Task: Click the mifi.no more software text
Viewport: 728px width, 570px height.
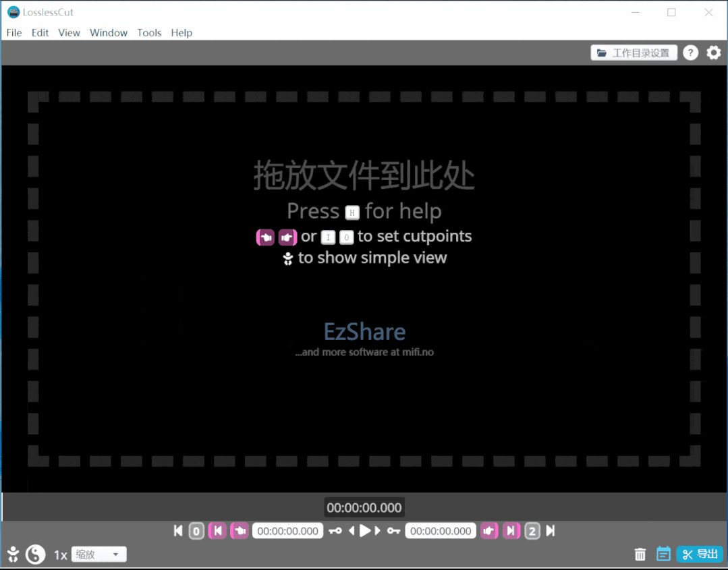Action: click(x=364, y=352)
